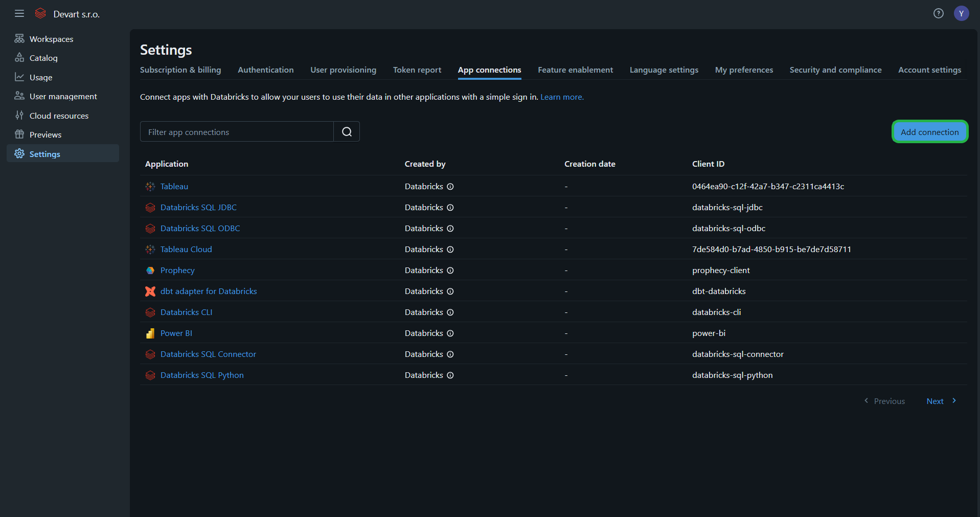Click the Add connection button
The width and height of the screenshot is (980, 517).
pyautogui.click(x=929, y=132)
